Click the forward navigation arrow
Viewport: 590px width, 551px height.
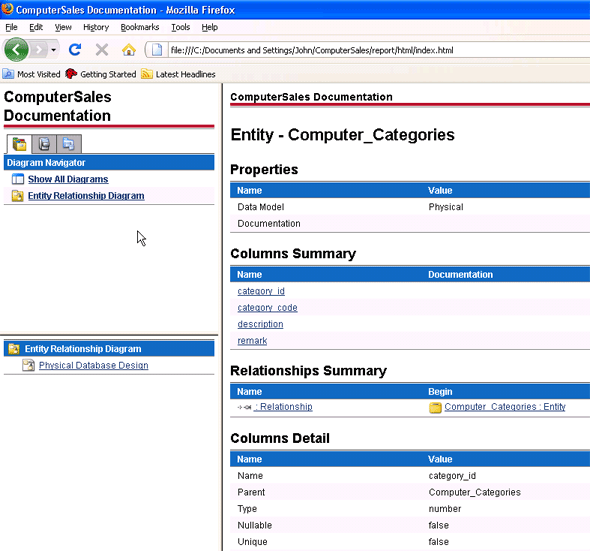pyautogui.click(x=39, y=49)
